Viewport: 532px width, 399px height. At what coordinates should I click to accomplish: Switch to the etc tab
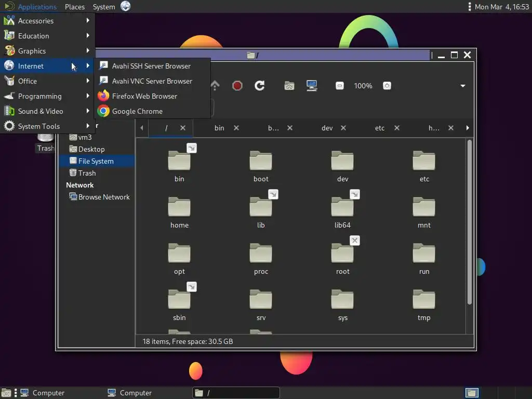point(380,128)
